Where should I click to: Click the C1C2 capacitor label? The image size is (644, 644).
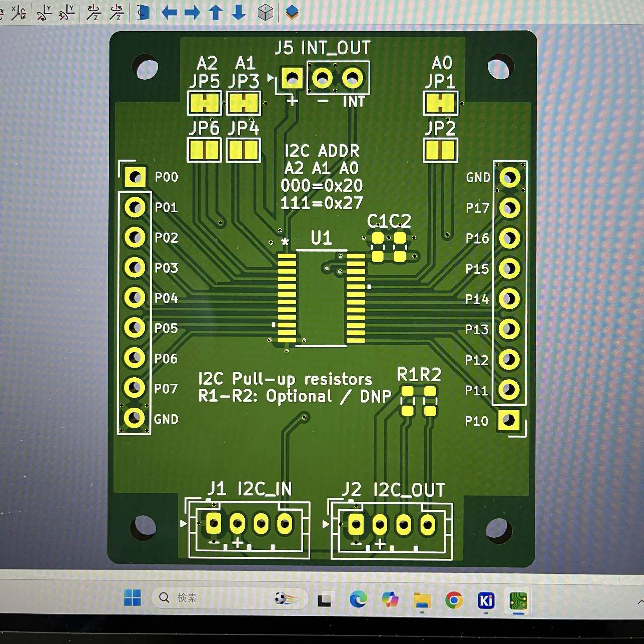389,221
